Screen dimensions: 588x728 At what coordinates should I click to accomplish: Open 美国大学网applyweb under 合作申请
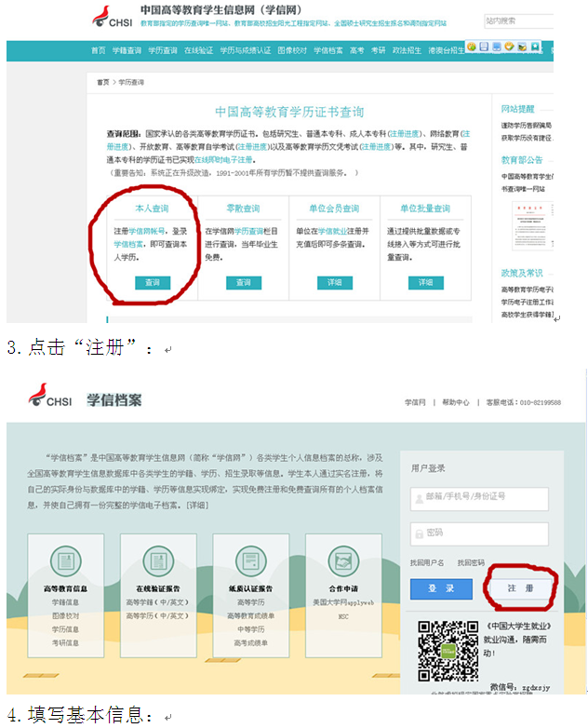coord(343,602)
